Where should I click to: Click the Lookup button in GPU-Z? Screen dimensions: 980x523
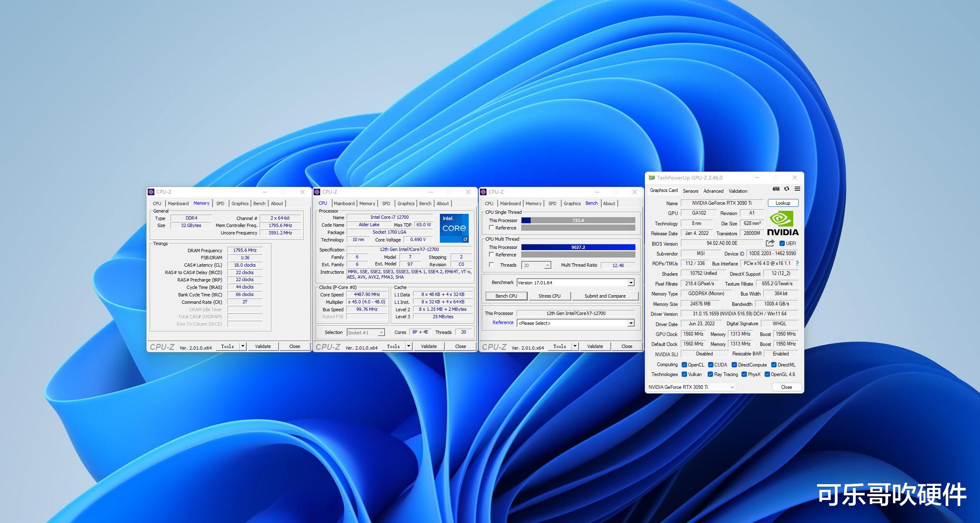click(783, 203)
